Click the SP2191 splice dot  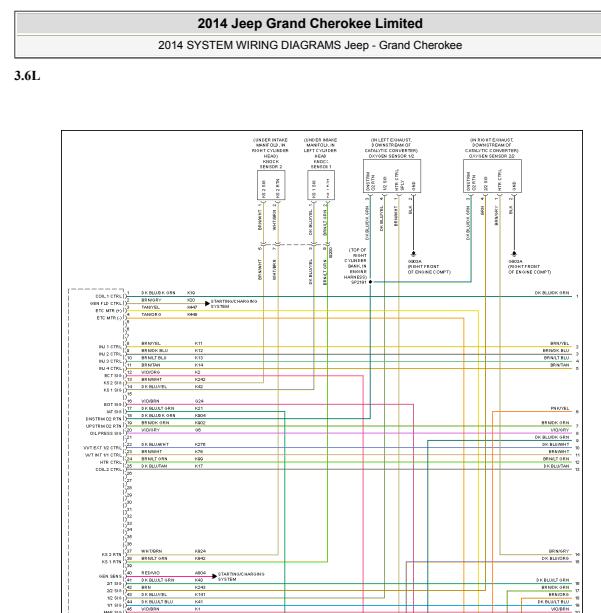[x=370, y=282]
